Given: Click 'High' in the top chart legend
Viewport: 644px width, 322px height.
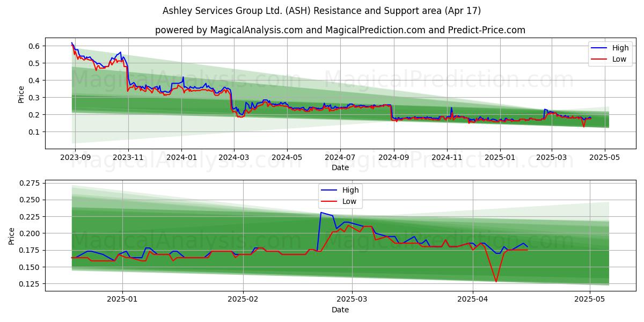Looking at the screenshot, I should tap(620, 48).
